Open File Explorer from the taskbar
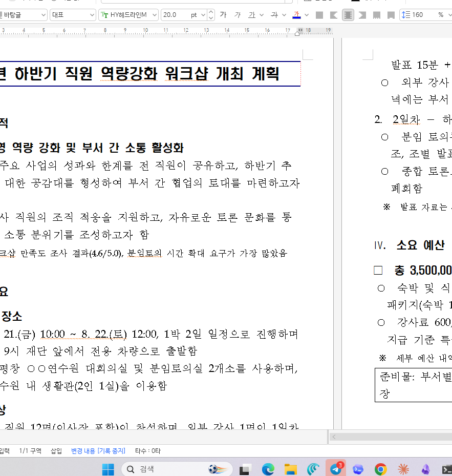This screenshot has width=452, height=476. point(290,469)
